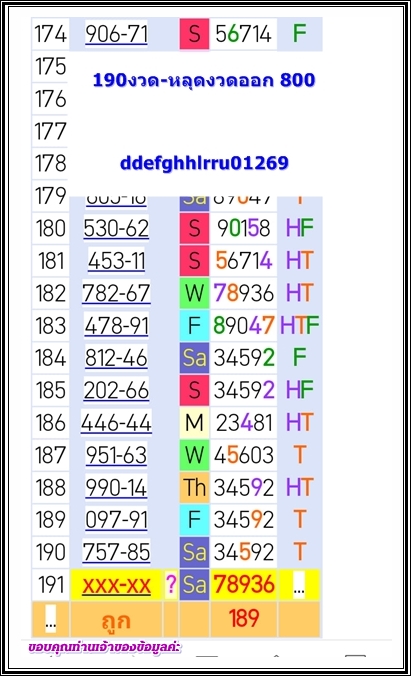This screenshot has height=676, width=411.
Task: Click the red S day cell in row 180
Action: click(195, 228)
